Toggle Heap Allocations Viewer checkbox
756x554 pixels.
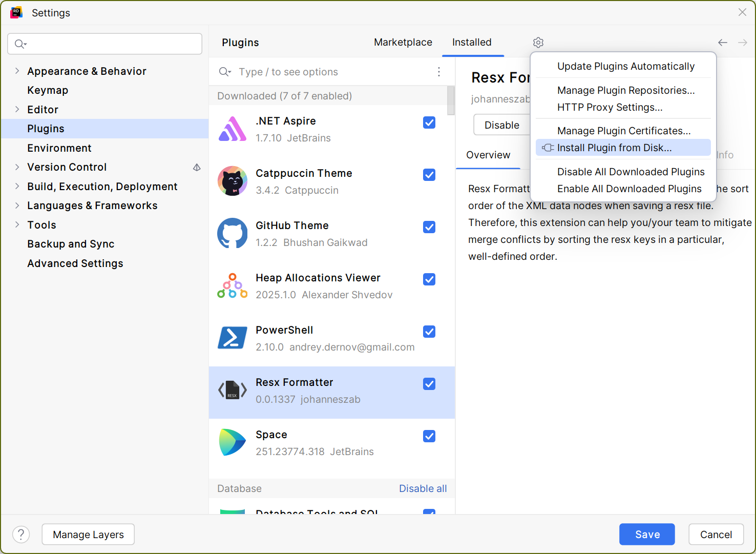(x=429, y=279)
